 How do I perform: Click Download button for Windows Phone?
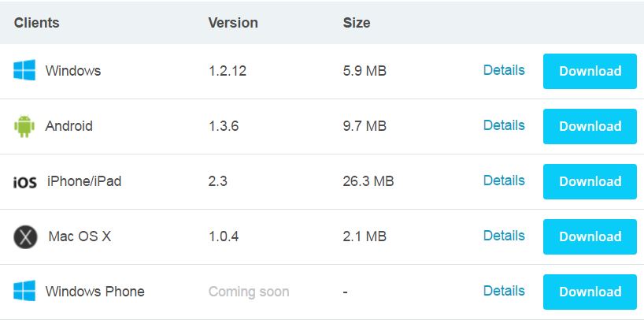coord(590,292)
